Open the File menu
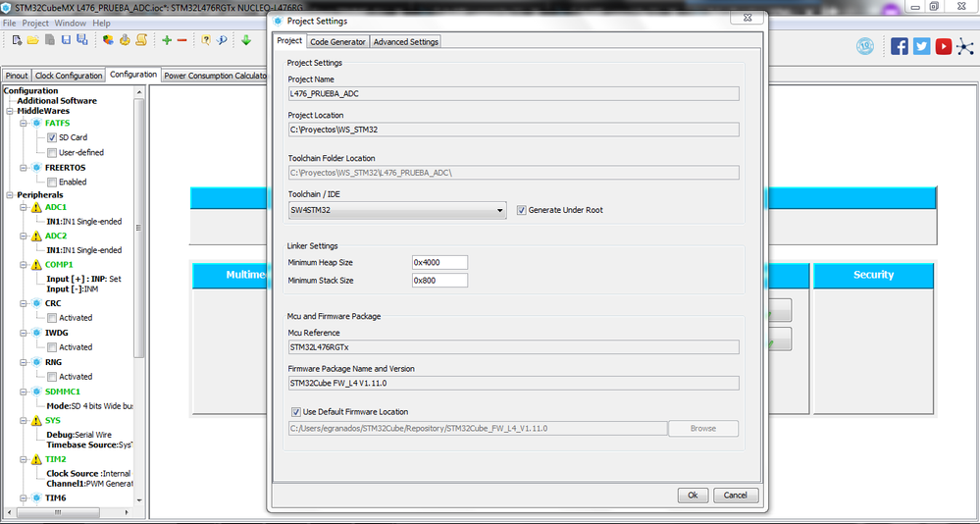 tap(10, 24)
